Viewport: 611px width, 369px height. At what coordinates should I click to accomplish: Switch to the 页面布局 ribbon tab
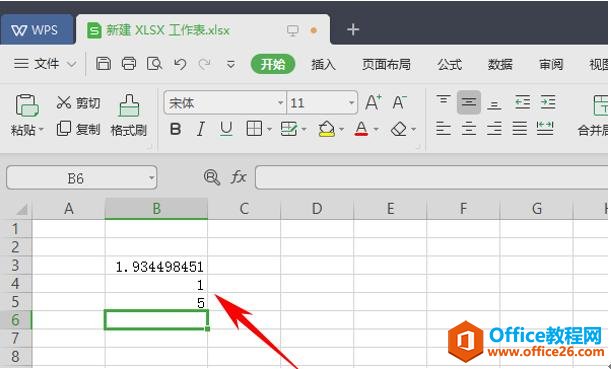tap(386, 64)
